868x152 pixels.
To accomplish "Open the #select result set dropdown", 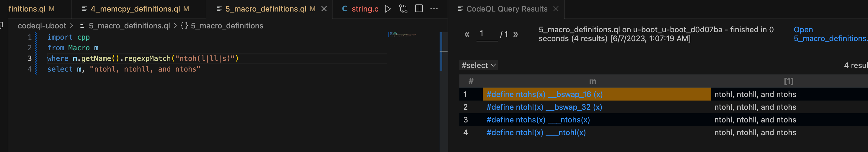I will (479, 65).
